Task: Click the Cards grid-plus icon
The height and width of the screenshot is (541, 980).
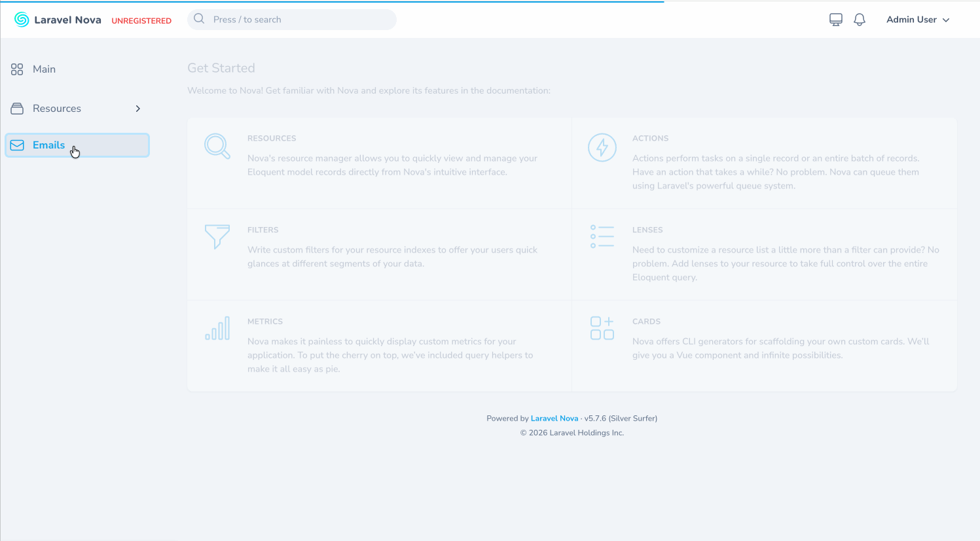Action: coord(602,328)
